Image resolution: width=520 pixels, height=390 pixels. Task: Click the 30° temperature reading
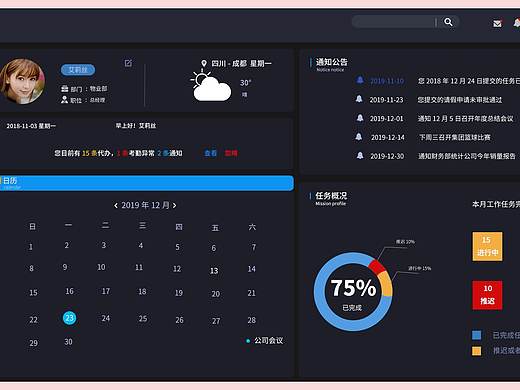coord(246,83)
